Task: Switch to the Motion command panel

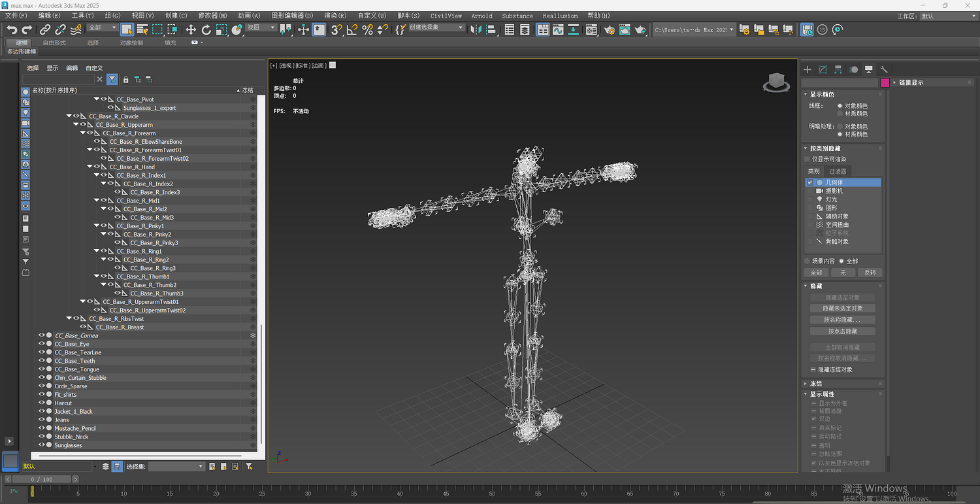Action: [853, 69]
